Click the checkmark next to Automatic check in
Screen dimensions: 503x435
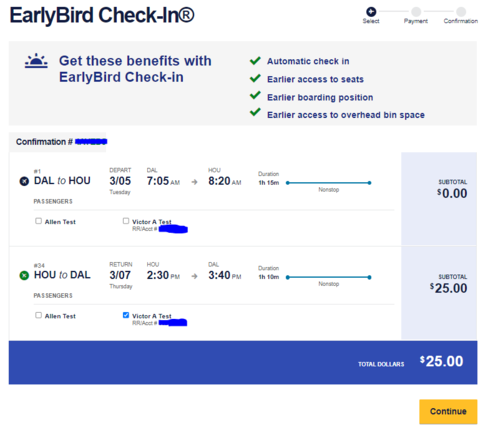click(x=255, y=61)
